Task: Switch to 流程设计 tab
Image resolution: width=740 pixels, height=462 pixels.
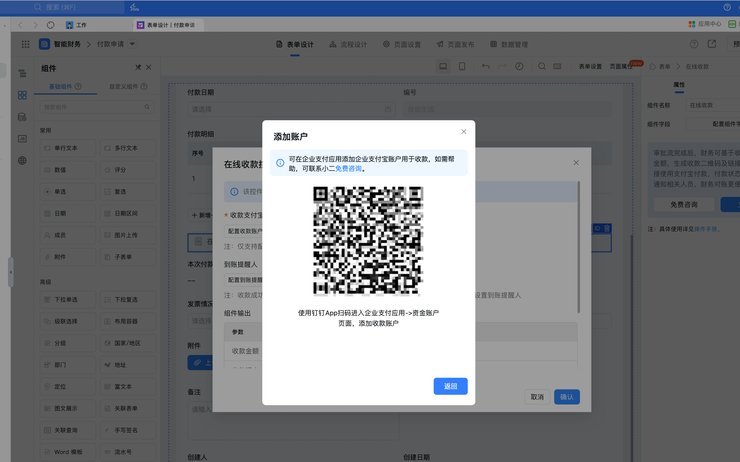Action: (348, 44)
